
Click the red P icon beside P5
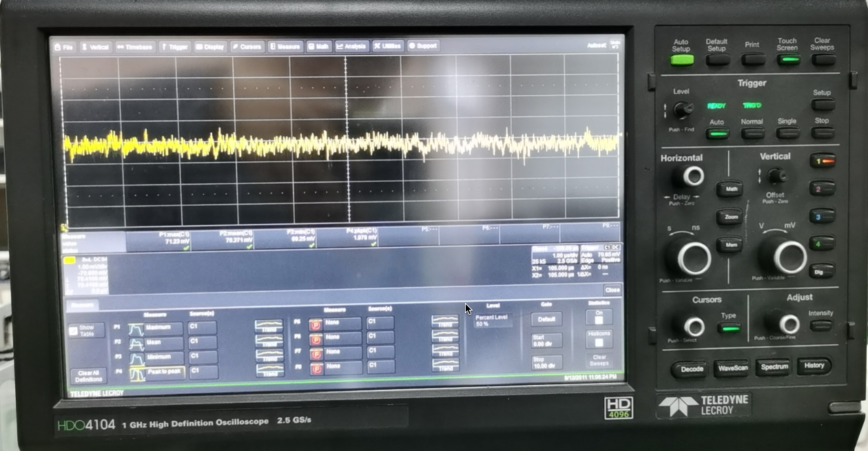point(316,324)
